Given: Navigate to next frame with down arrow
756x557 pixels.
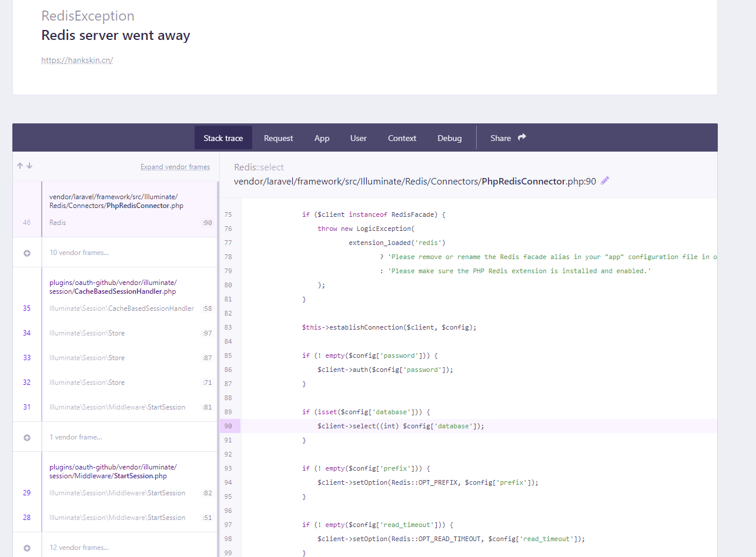Looking at the screenshot, I should click(29, 166).
